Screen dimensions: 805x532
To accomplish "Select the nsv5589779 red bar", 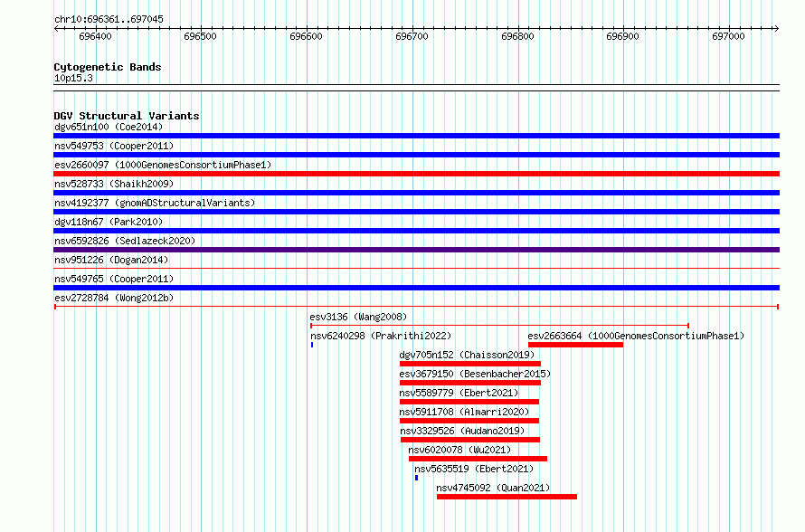I will pos(469,402).
